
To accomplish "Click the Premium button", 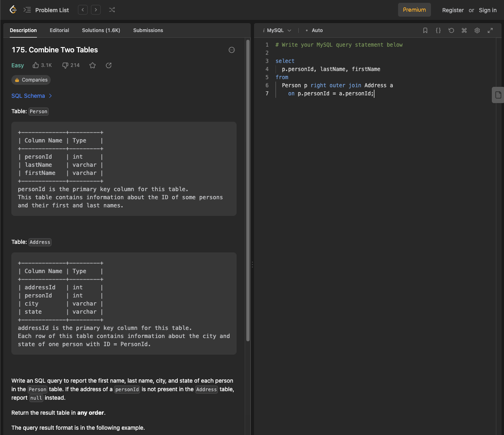I will tap(414, 10).
